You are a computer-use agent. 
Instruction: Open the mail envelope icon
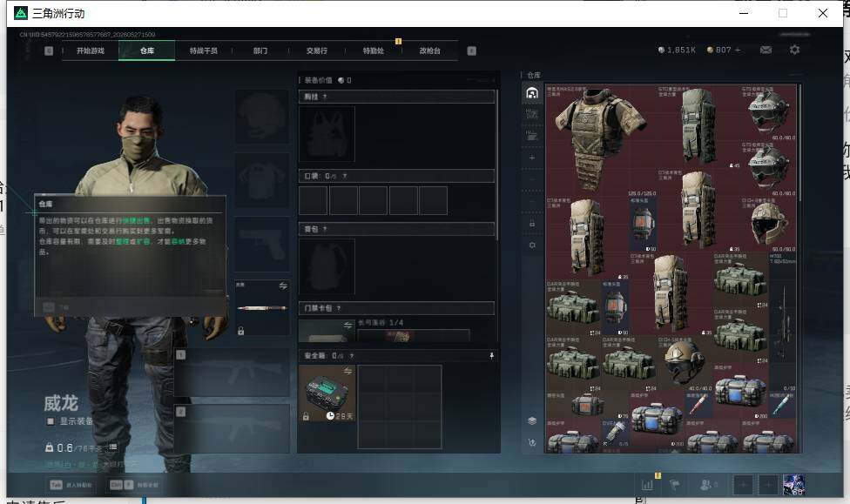[766, 50]
